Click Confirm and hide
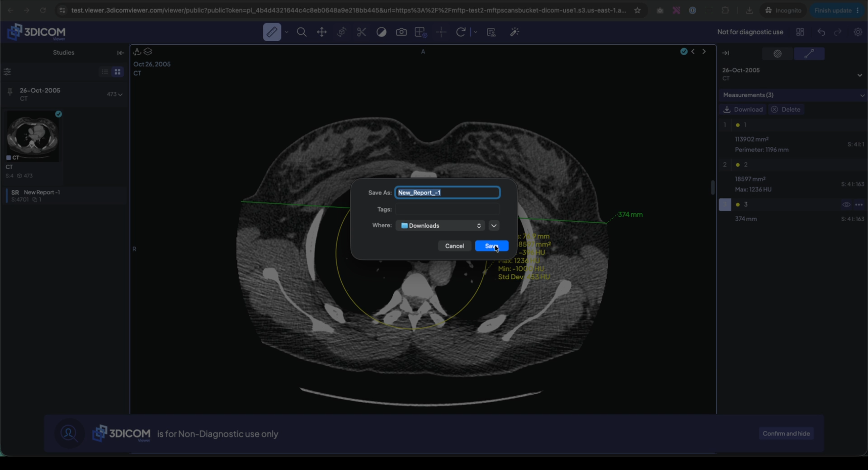This screenshot has width=868, height=470. click(x=786, y=433)
